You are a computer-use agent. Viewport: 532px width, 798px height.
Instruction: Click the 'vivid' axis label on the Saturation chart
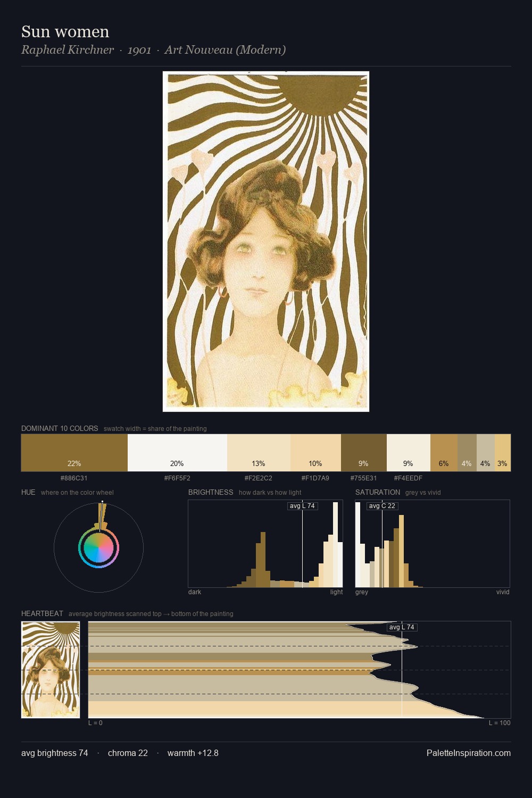coord(503,592)
